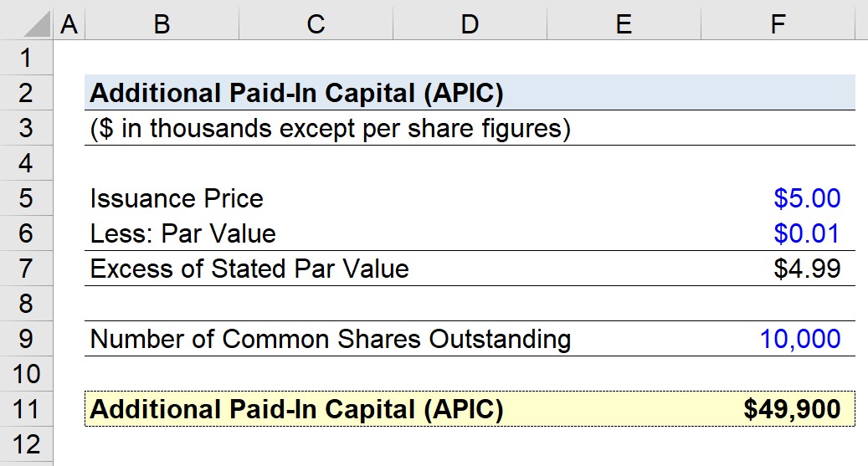This screenshot has width=868, height=466.
Task: Select the Number of Common Shares Outstanding label
Action: pyautogui.click(x=331, y=339)
